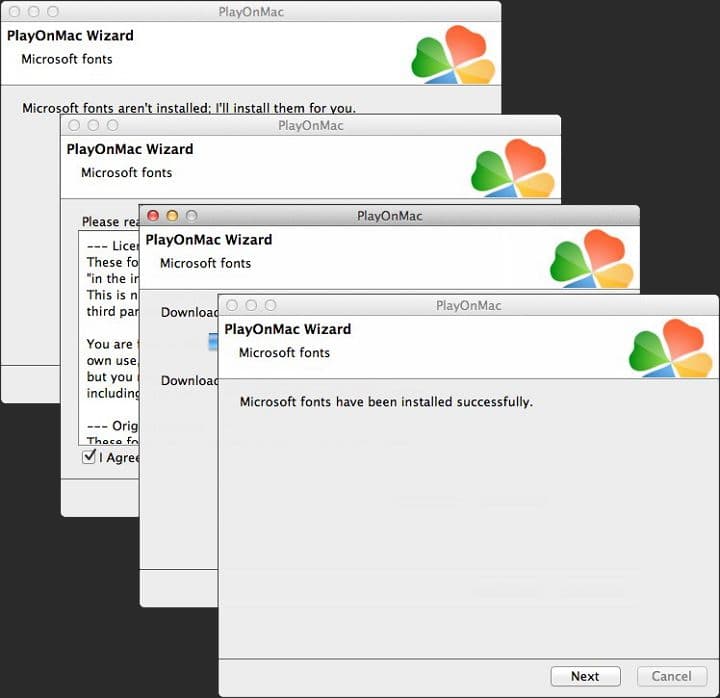
Task: Minimize download window with yellow button
Action: click(x=172, y=215)
